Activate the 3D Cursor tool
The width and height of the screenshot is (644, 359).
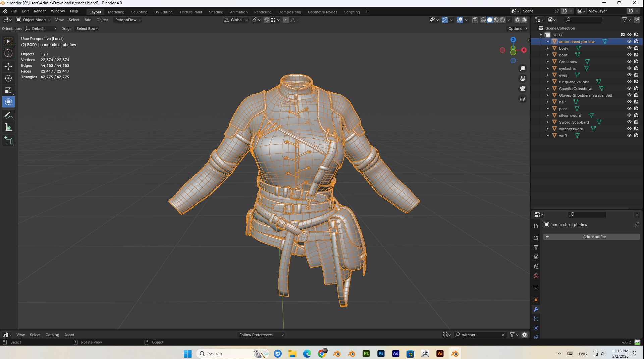pos(8,53)
